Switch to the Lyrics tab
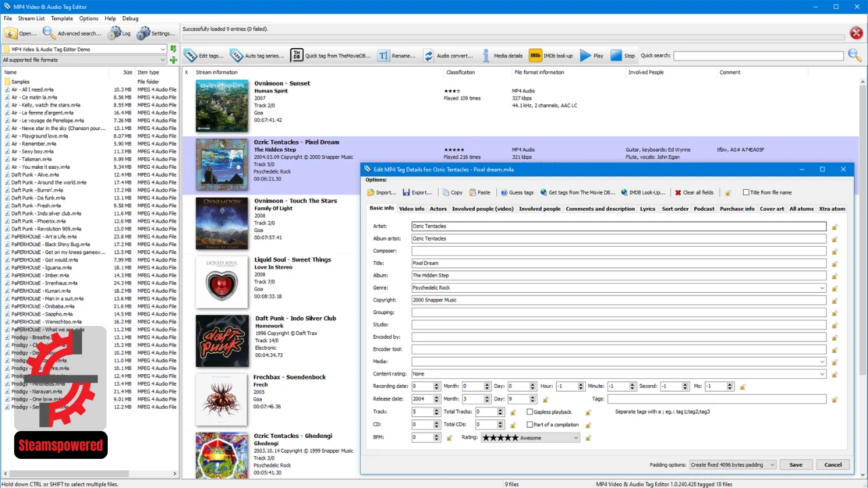 point(648,209)
